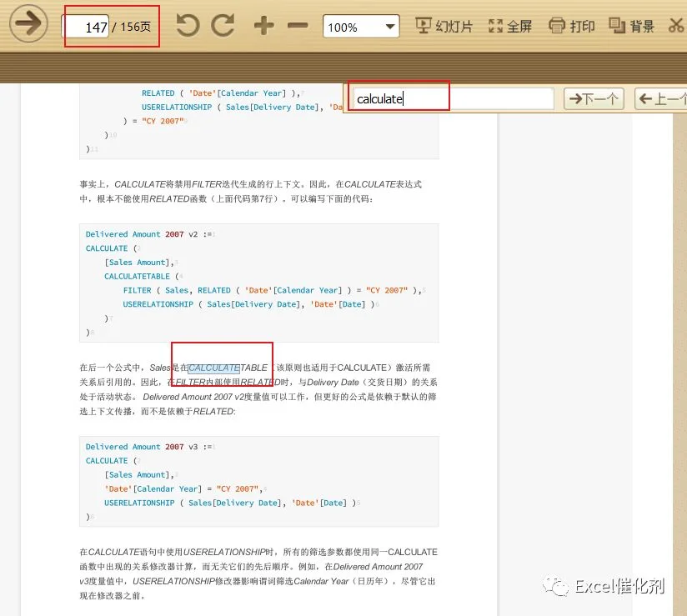This screenshot has width=687, height=616.
Task: Click the FILTER keyword in v2 code
Action: tap(137, 290)
